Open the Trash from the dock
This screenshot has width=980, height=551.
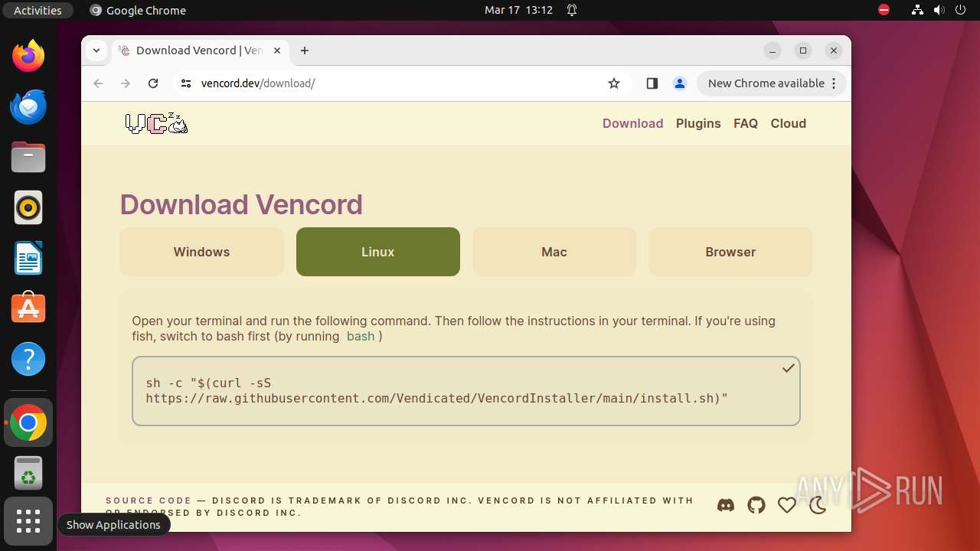click(28, 473)
